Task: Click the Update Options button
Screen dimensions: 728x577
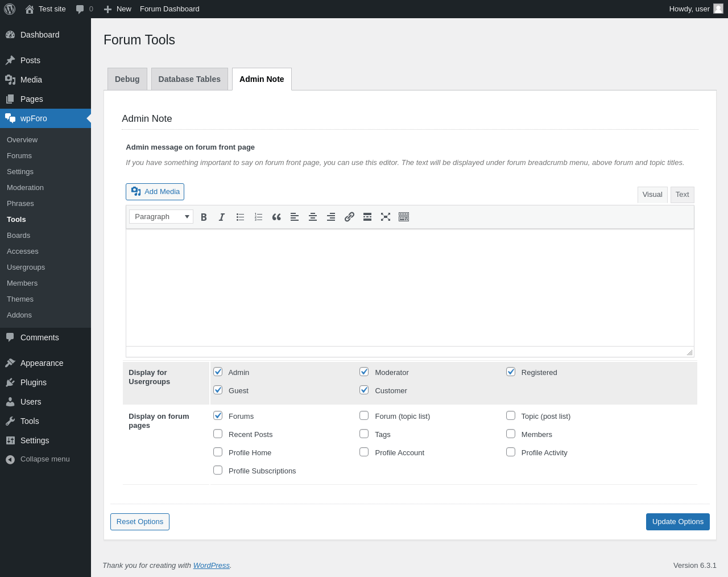Action: pyautogui.click(x=677, y=522)
